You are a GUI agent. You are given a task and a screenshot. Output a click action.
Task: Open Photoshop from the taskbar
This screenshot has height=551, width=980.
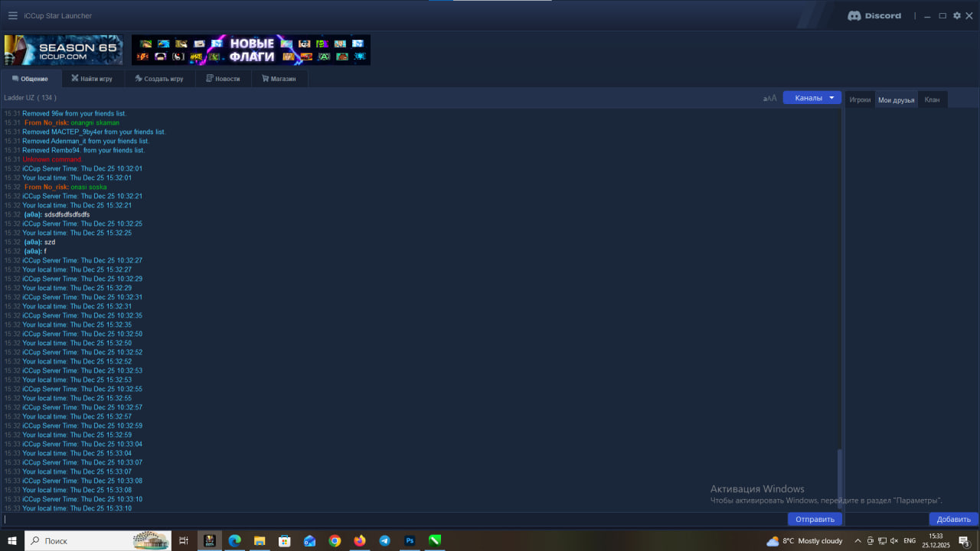[x=410, y=540]
